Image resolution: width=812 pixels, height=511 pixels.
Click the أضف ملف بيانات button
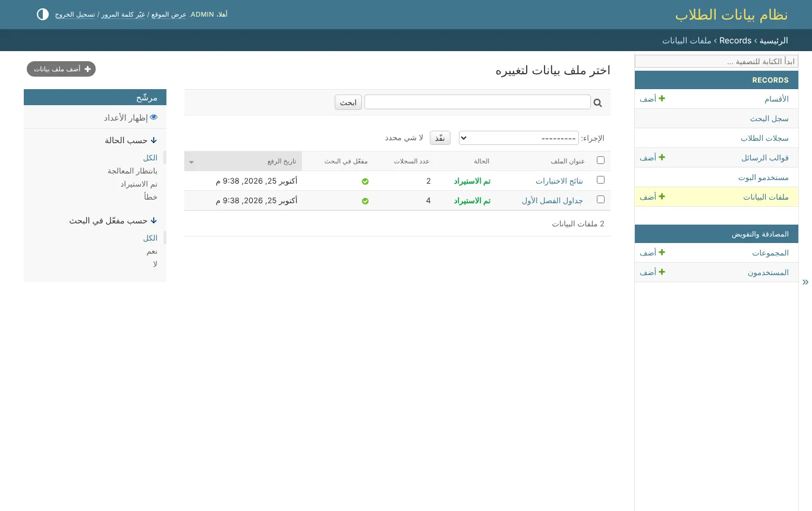click(x=61, y=69)
